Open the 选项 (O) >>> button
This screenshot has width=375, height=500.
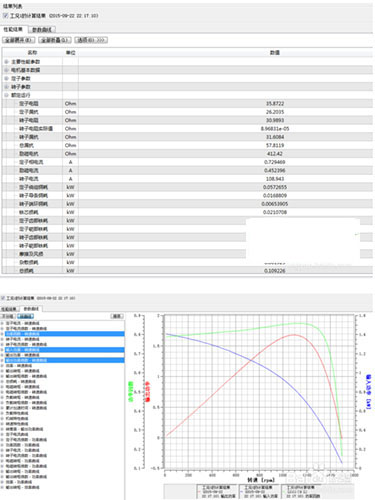coord(91,40)
